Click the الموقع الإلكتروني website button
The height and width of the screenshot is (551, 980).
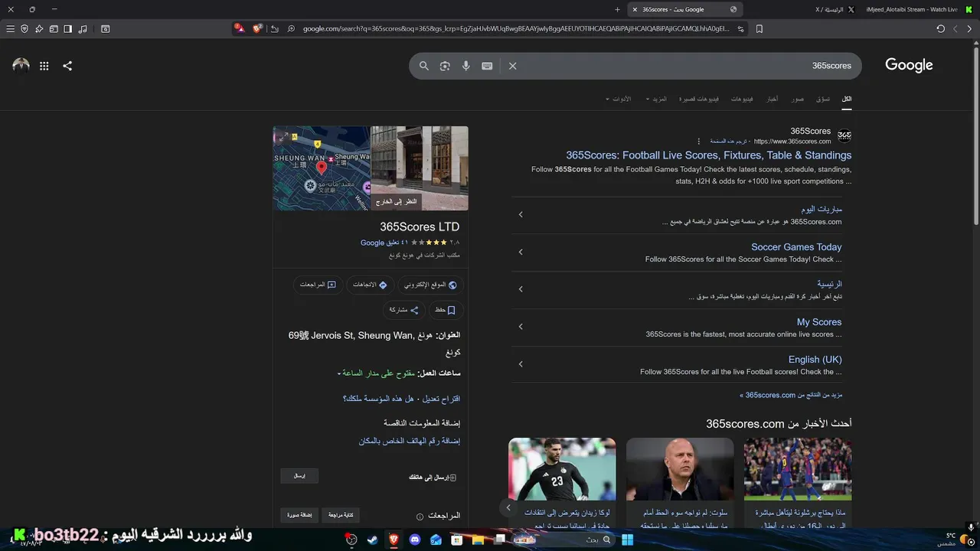[x=431, y=285]
